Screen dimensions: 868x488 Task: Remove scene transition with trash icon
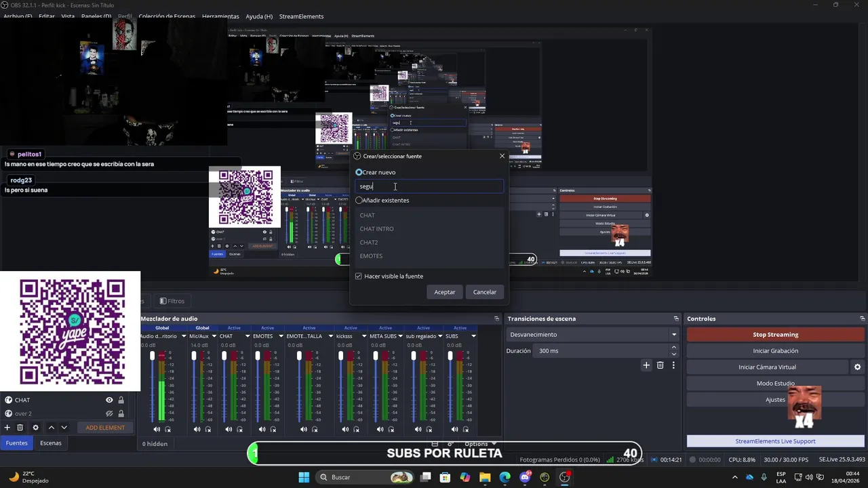[x=660, y=365]
